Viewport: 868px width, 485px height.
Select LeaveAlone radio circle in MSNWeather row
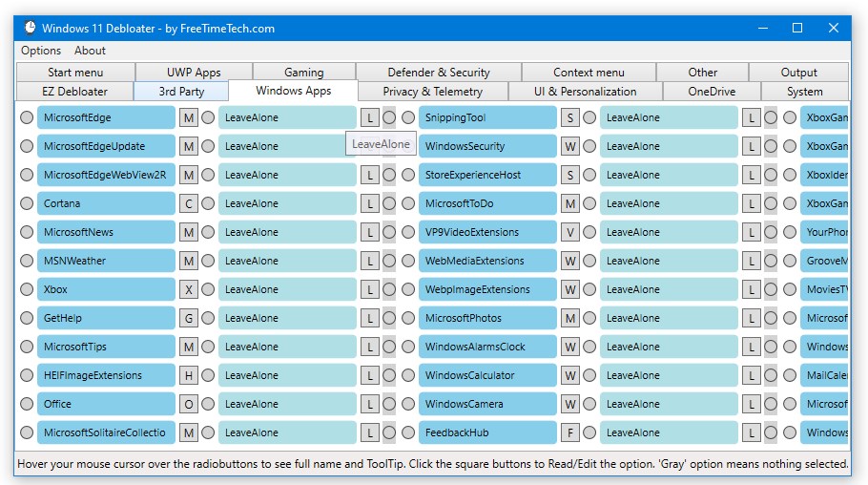tap(208, 261)
